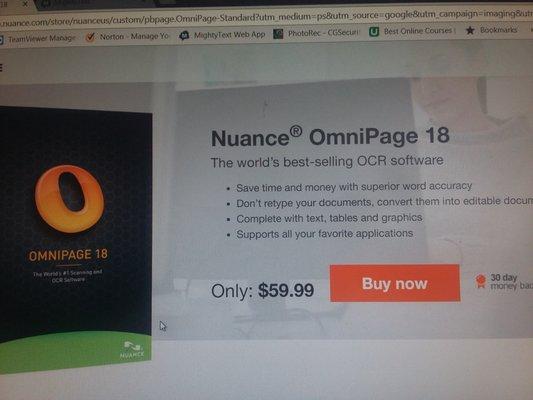533x400 pixels.
Task: Click the superior word accuracy bullet
Action: (354, 187)
